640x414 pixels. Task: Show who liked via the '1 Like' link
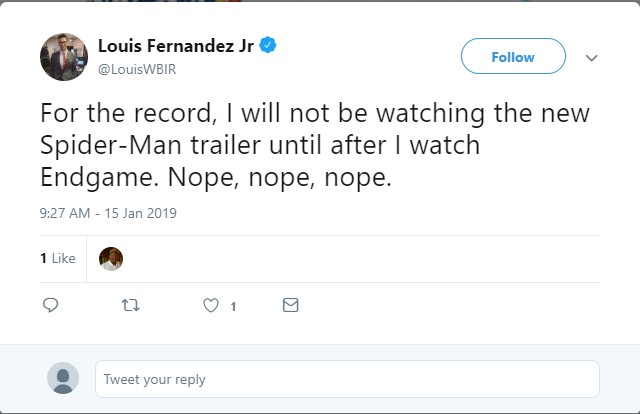click(x=58, y=258)
